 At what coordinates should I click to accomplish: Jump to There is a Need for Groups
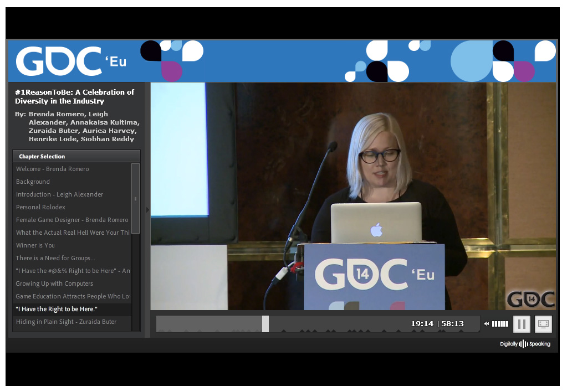tap(55, 258)
